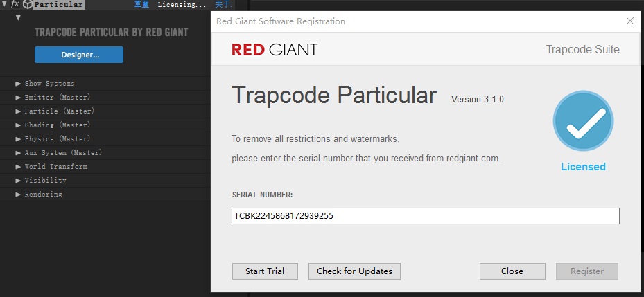
Task: Expand Show Systems group
Action: (18, 84)
